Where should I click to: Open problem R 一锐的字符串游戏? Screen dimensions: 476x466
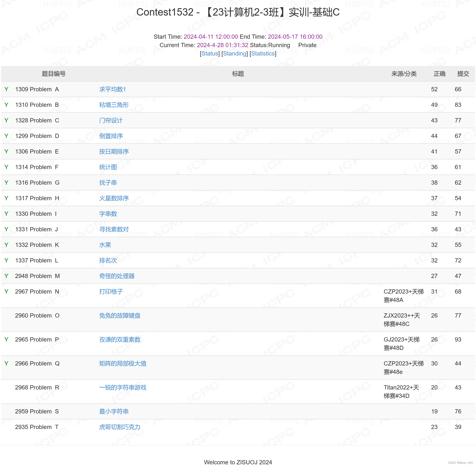pyautogui.click(x=123, y=387)
